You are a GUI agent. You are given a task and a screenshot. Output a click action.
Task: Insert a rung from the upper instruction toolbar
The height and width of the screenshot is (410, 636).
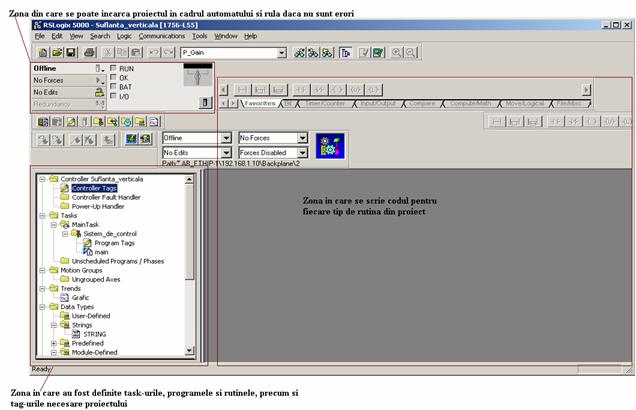click(243, 90)
